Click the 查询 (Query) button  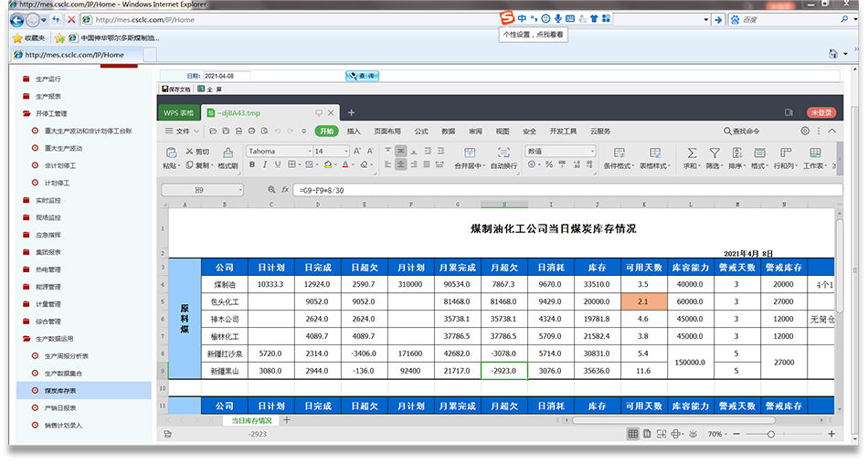click(363, 75)
